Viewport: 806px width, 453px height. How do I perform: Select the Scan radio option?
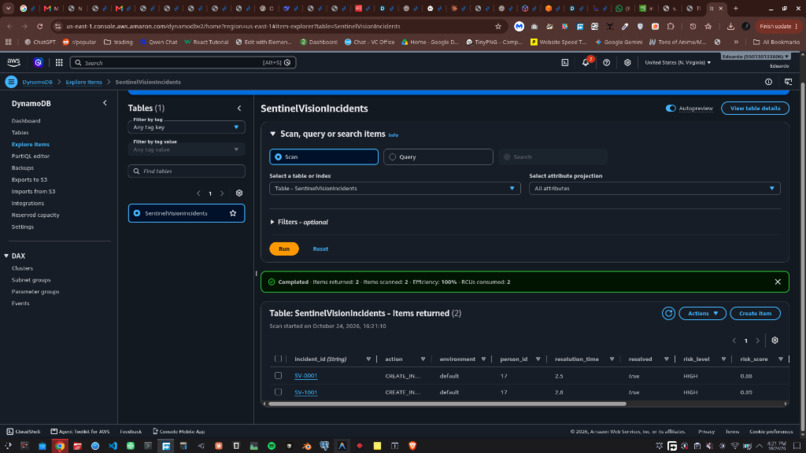[324, 157]
